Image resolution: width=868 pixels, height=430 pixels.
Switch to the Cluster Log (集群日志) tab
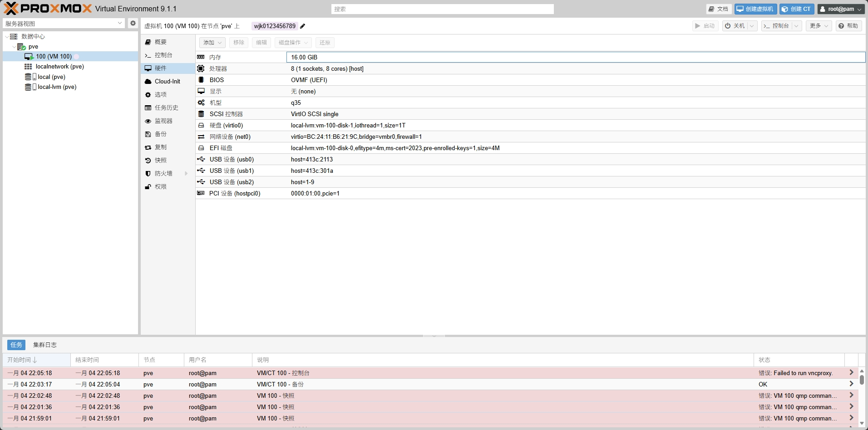coord(44,345)
